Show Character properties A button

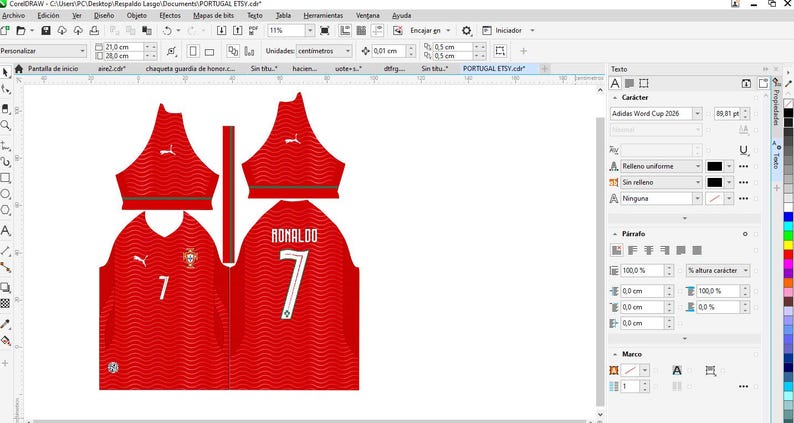615,83
